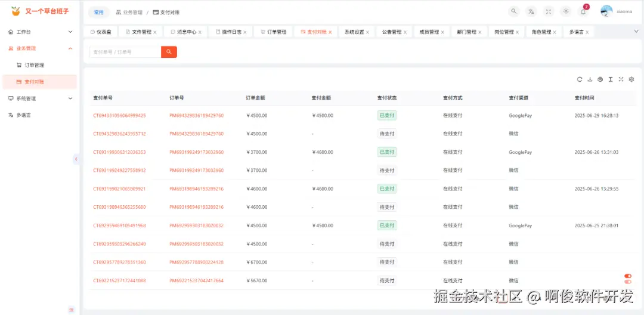Close the 多语言 tab
The image size is (644, 315).
(587, 32)
